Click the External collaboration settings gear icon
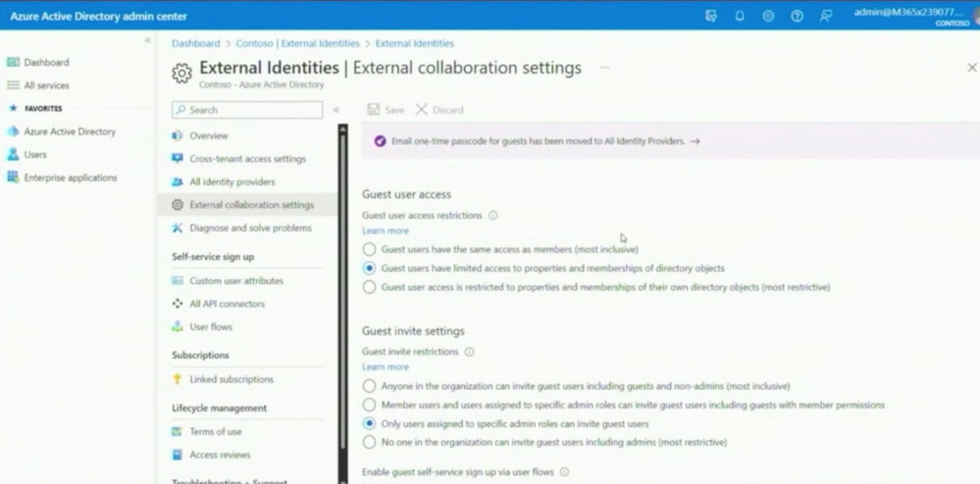980x484 pixels. (178, 205)
